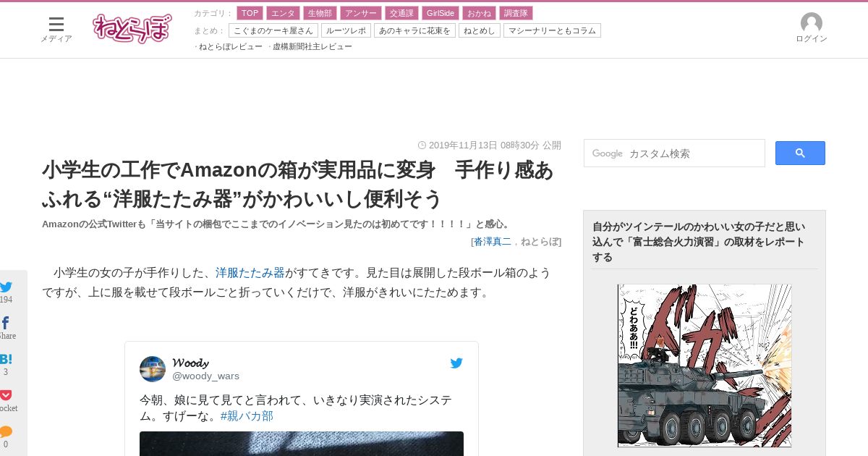Click the Woody display name
The image size is (868, 456).
tap(190, 363)
